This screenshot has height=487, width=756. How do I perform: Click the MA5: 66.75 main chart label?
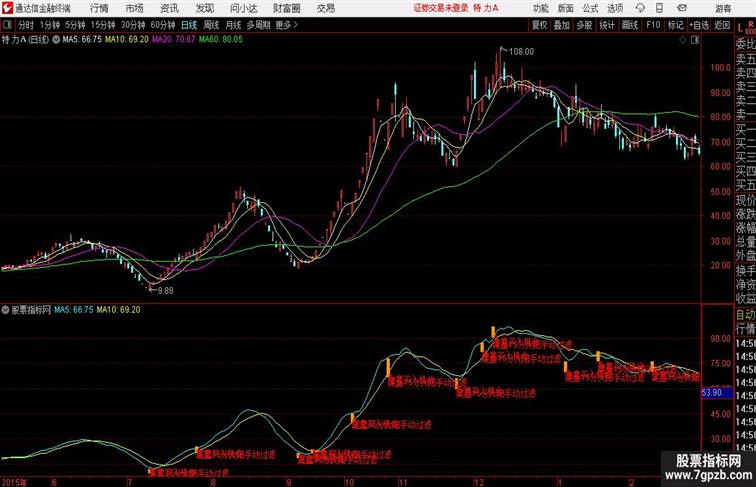click(82, 40)
